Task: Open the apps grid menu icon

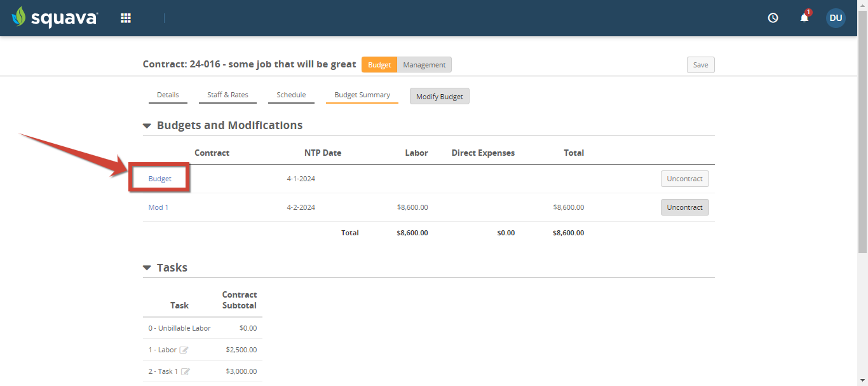Action: click(126, 18)
